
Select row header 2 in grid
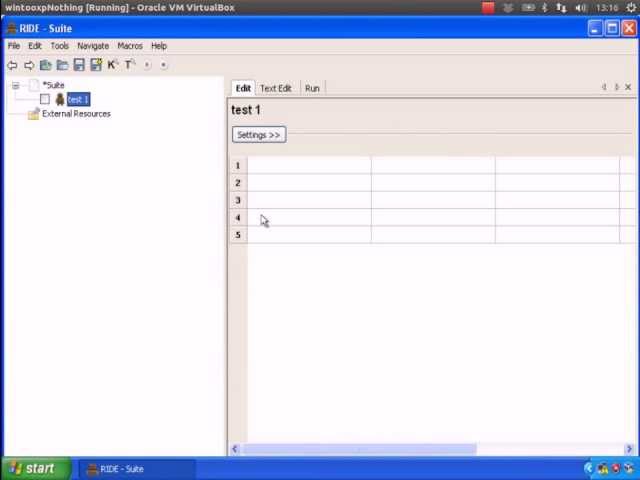click(238, 183)
